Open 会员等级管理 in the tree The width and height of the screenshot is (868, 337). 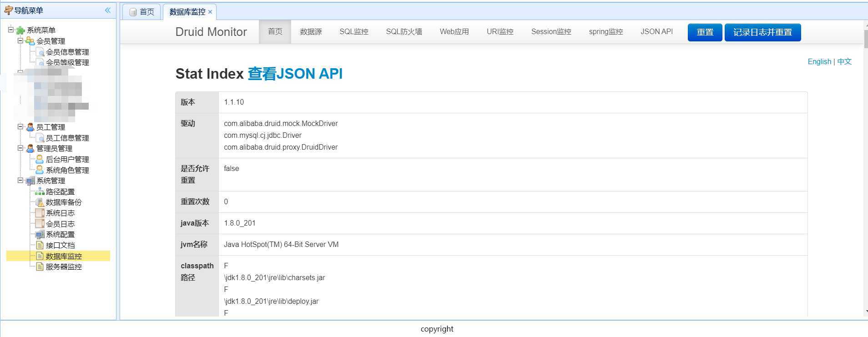[x=67, y=62]
